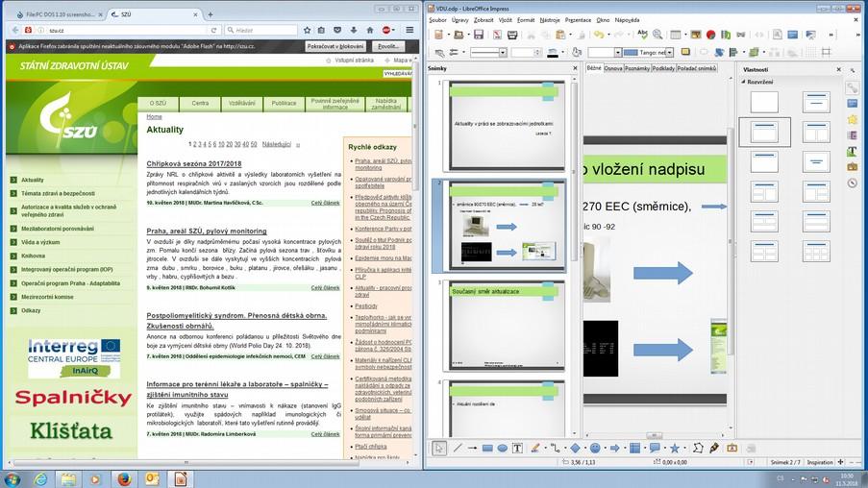Click the Firefox Hledat search field
This screenshot has height=488, width=868.
coord(260,30)
